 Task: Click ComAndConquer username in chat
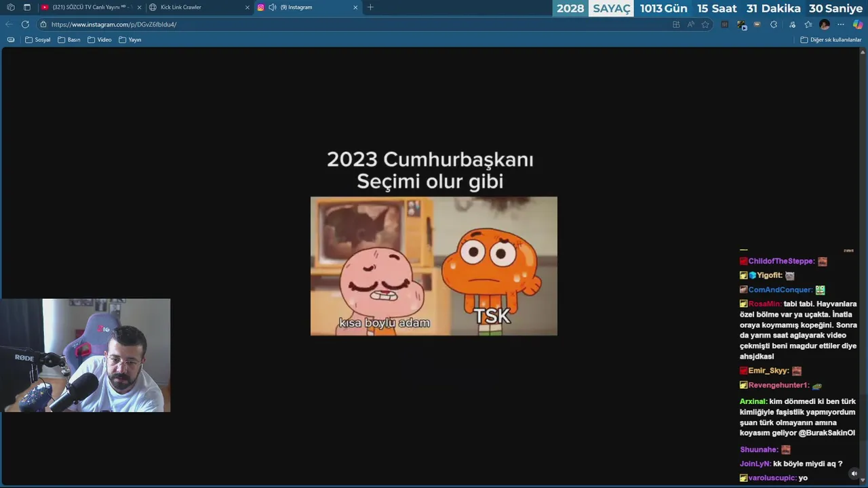pos(781,290)
